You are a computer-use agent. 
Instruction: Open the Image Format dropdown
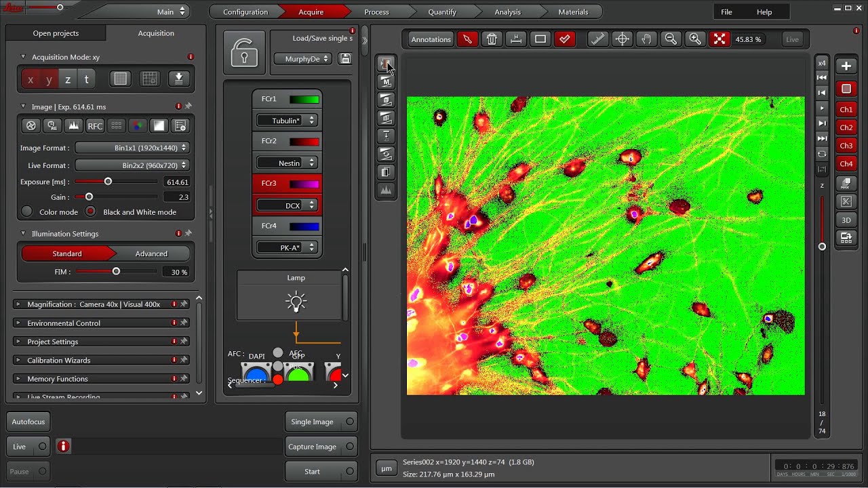click(x=132, y=148)
